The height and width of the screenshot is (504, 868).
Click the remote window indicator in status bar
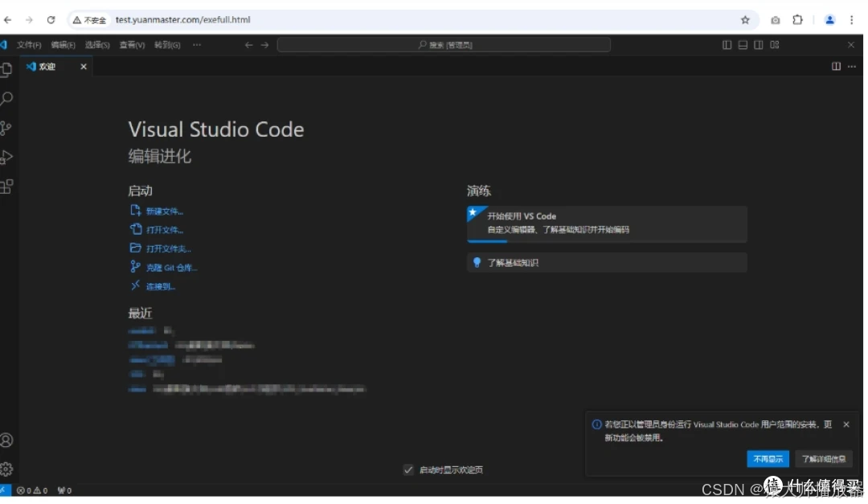tap(5, 490)
